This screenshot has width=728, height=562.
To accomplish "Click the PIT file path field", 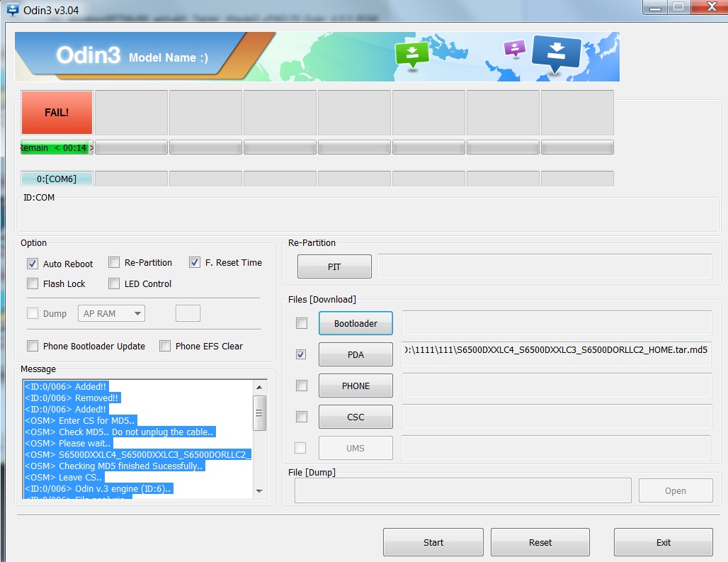I will tap(545, 266).
